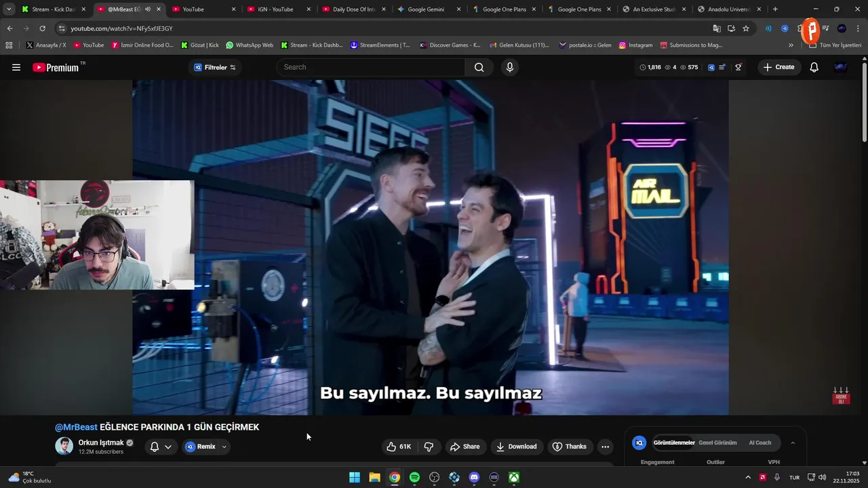Expand the subscription notification bell dropdown
This screenshot has width=868, height=488.
pyautogui.click(x=168, y=447)
